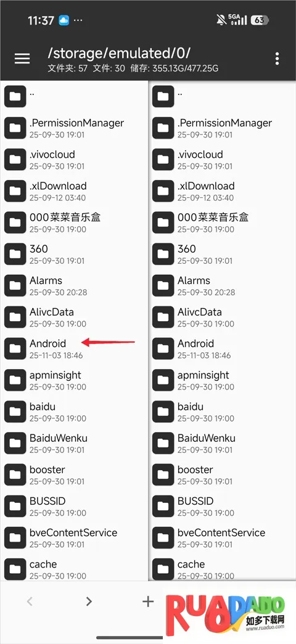Image resolution: width=296 pixels, height=644 pixels.
Task: Open the three-dot overflow menu
Action: (277, 59)
